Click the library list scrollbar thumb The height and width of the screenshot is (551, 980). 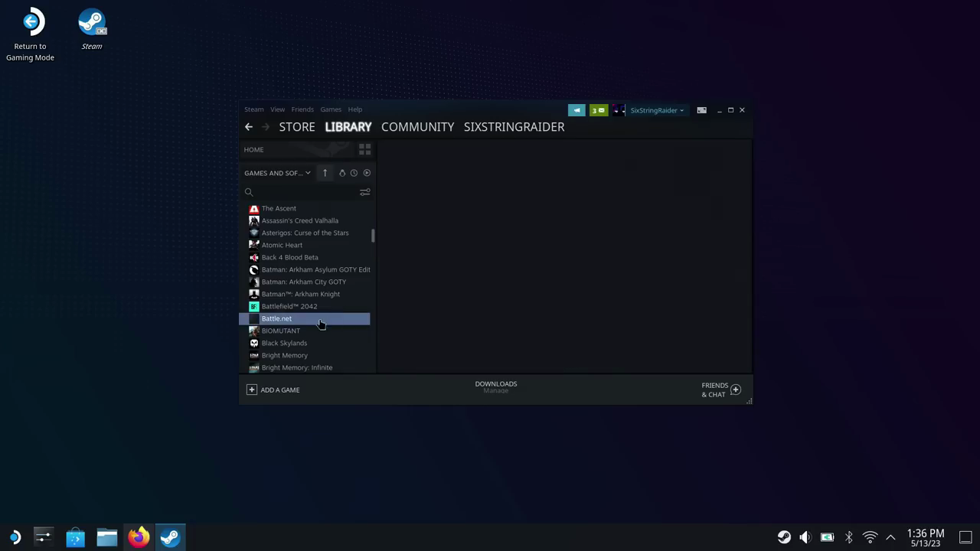[373, 236]
